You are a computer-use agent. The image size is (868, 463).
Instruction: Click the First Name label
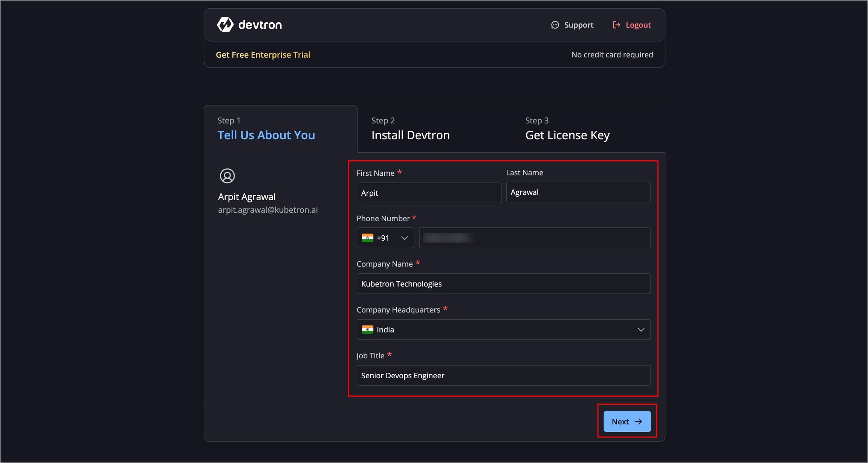click(x=375, y=173)
